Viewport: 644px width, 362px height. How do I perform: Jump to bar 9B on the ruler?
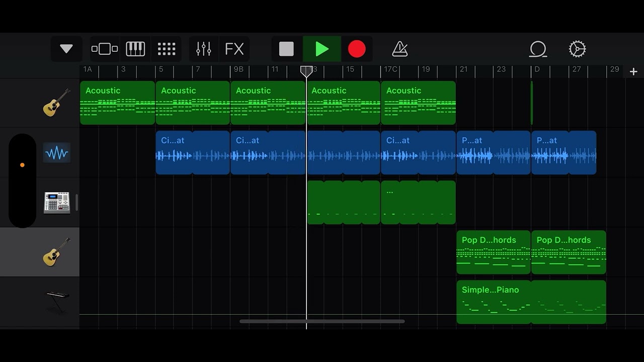click(x=238, y=69)
